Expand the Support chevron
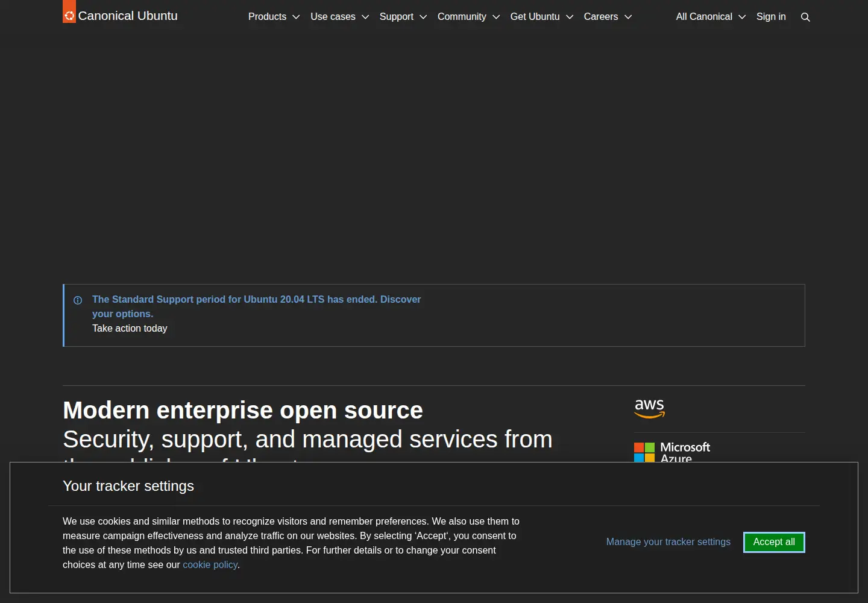The image size is (868, 603). [x=423, y=17]
